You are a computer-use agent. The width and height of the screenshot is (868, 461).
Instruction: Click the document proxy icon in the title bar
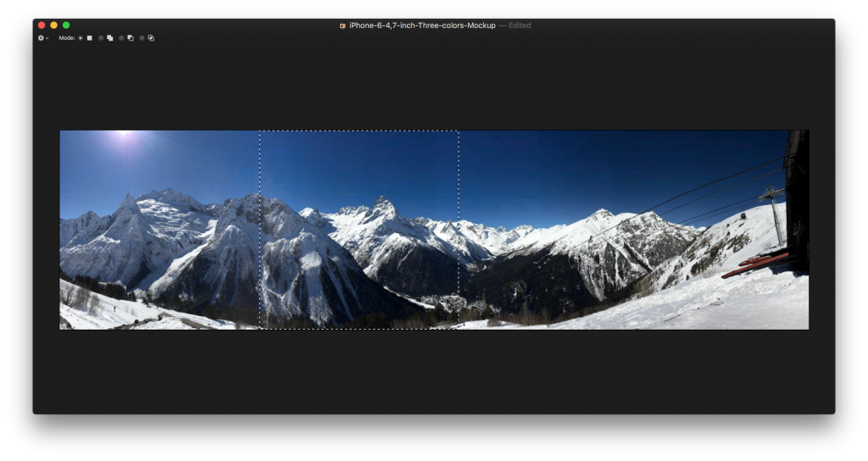pos(342,25)
